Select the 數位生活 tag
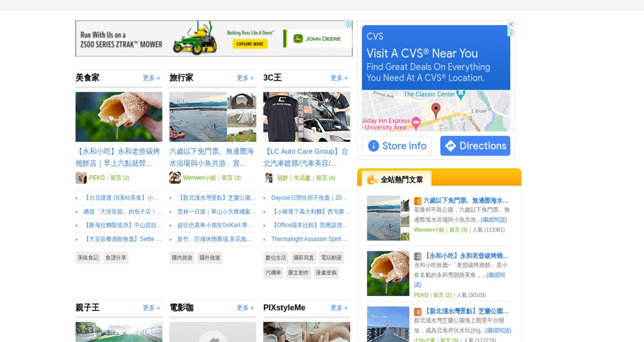The height and width of the screenshot is (342, 644). pos(276,258)
